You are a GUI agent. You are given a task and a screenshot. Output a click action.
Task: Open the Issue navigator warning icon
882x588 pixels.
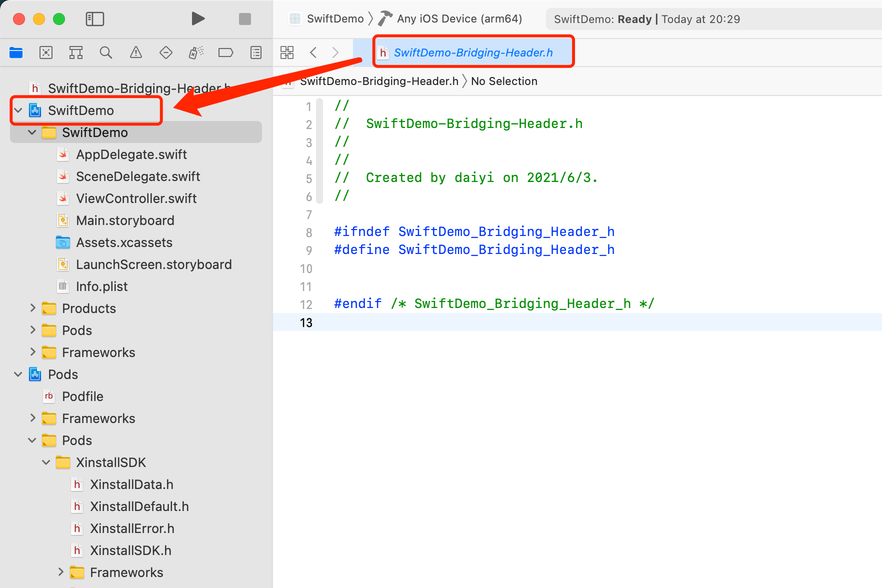136,52
